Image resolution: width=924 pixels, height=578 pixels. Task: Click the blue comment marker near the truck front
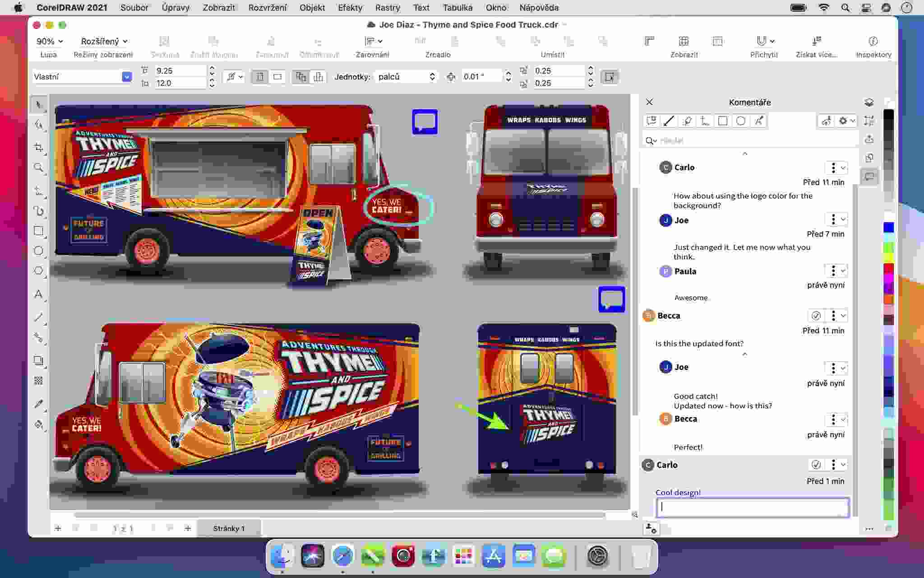[425, 122]
